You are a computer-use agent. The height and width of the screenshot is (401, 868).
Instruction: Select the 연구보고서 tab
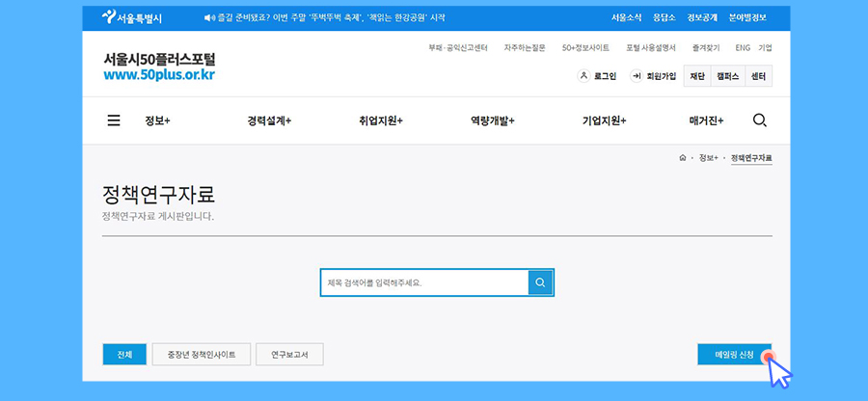click(289, 355)
